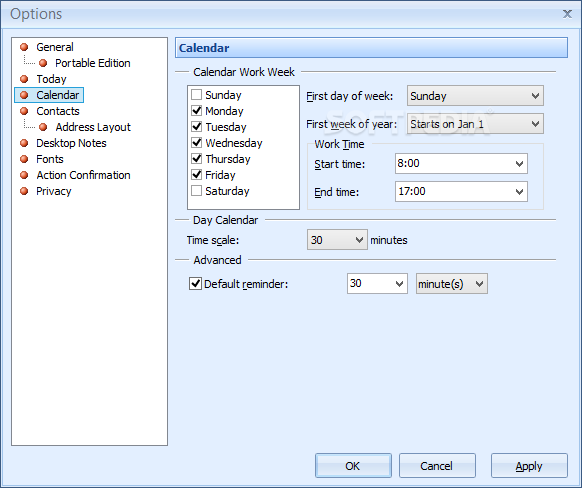This screenshot has height=488, width=582.
Task: Open the Fonts settings page
Action: 50,159
